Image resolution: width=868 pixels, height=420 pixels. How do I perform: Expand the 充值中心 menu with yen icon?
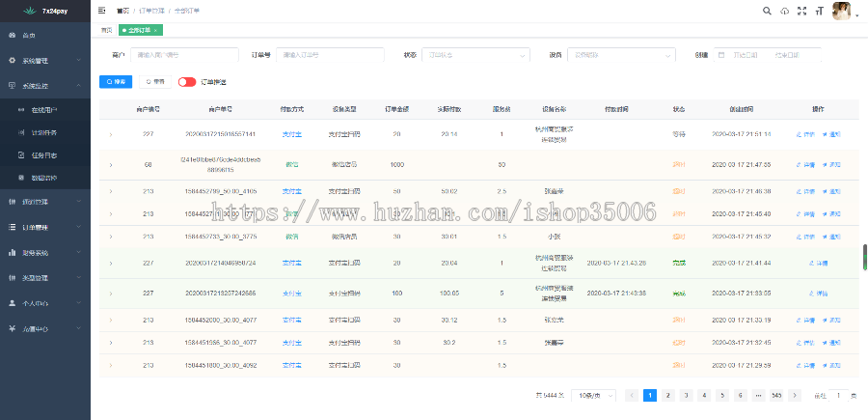click(44, 329)
